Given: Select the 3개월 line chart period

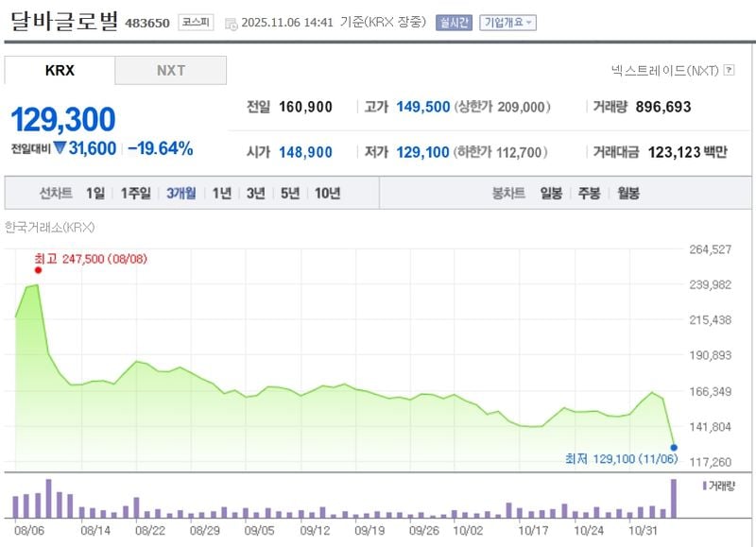Looking at the screenshot, I should tap(181, 193).
